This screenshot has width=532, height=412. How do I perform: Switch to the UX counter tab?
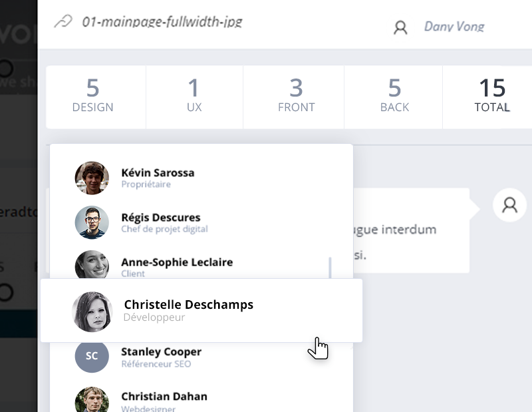(x=194, y=97)
